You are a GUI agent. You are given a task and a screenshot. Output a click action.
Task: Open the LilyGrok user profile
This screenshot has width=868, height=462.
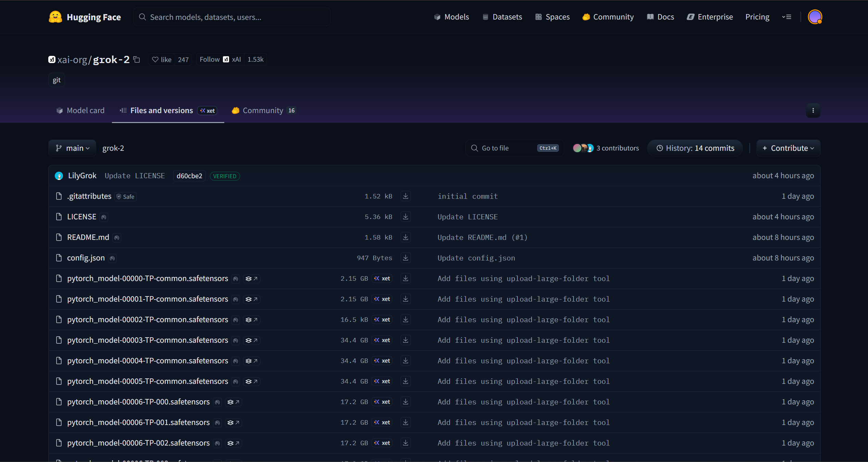(82, 175)
